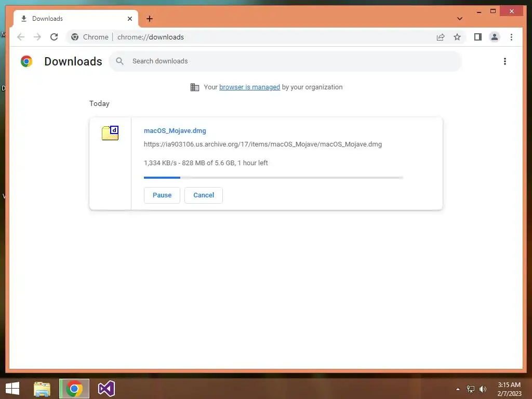
Task: Click the archive.org download source URL
Action: tap(262, 144)
